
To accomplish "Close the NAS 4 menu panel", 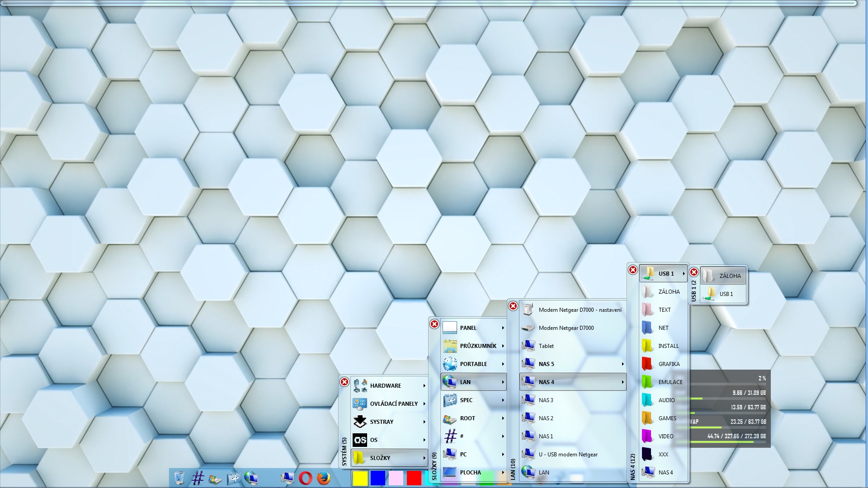I will click(633, 270).
